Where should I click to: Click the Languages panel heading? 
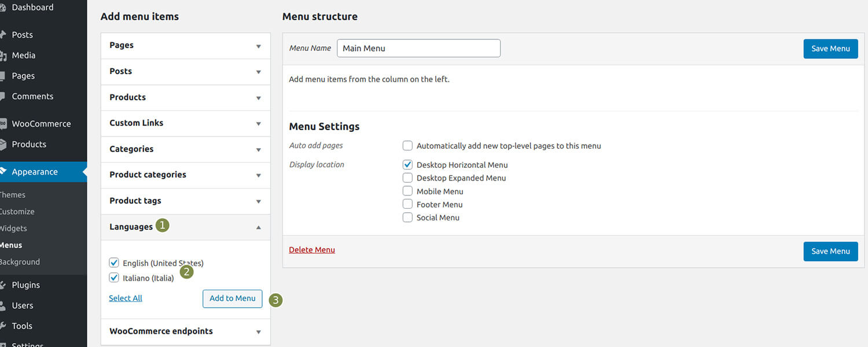click(131, 227)
